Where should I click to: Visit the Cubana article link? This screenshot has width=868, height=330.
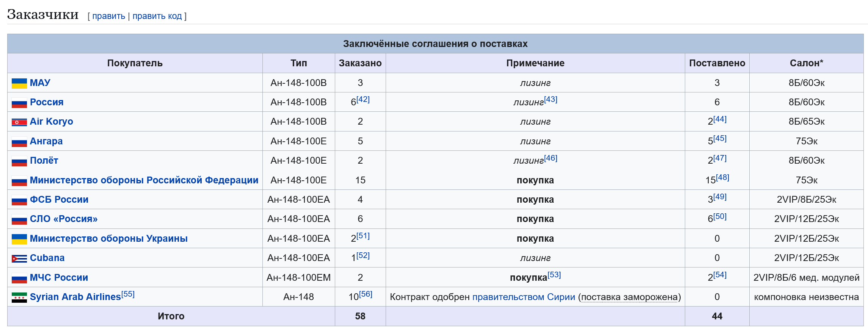pos(47,258)
